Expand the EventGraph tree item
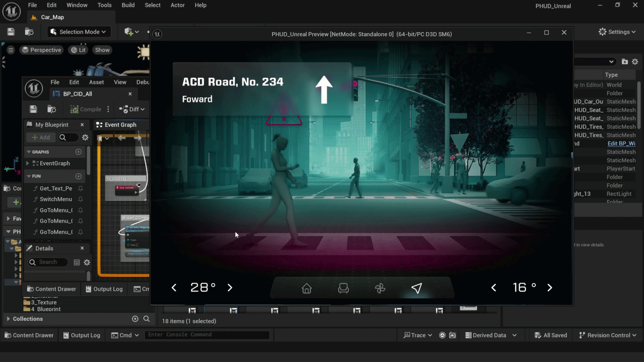 [27, 163]
